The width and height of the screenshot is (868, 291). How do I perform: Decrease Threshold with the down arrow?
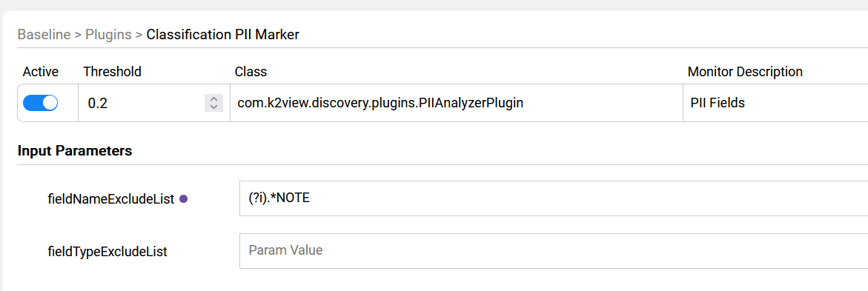pyautogui.click(x=213, y=107)
